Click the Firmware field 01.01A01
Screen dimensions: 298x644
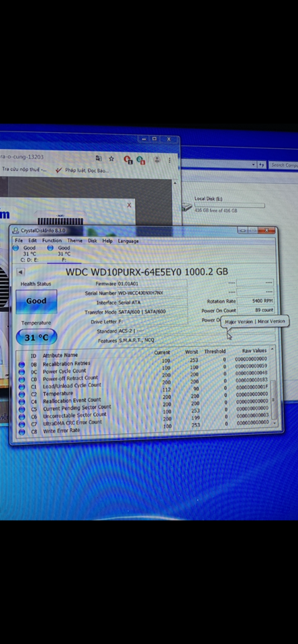(x=152, y=283)
